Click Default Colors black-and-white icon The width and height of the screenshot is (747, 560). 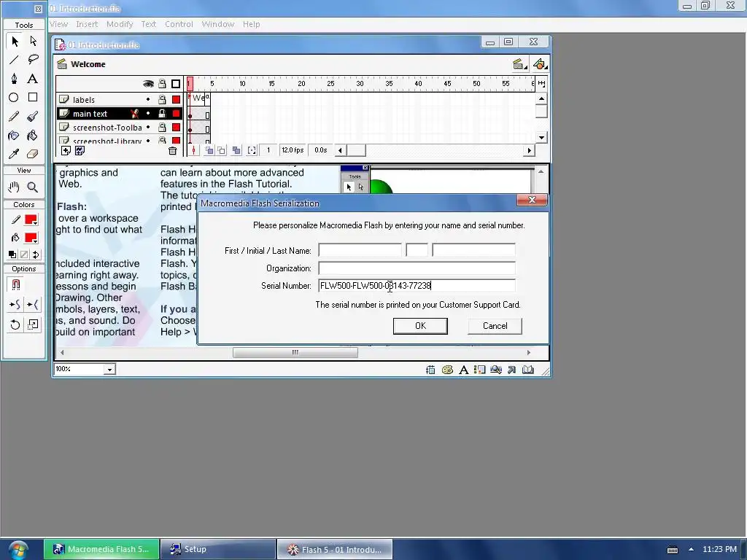pyautogui.click(x=12, y=254)
